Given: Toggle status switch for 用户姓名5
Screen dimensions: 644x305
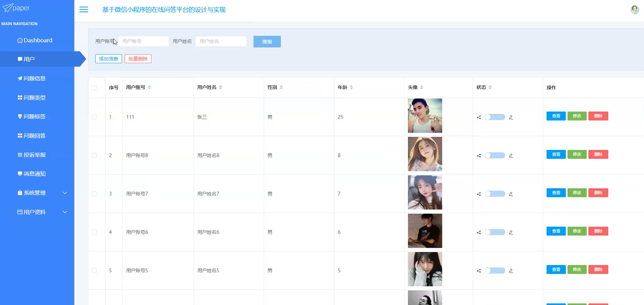Looking at the screenshot, I should (x=495, y=271).
